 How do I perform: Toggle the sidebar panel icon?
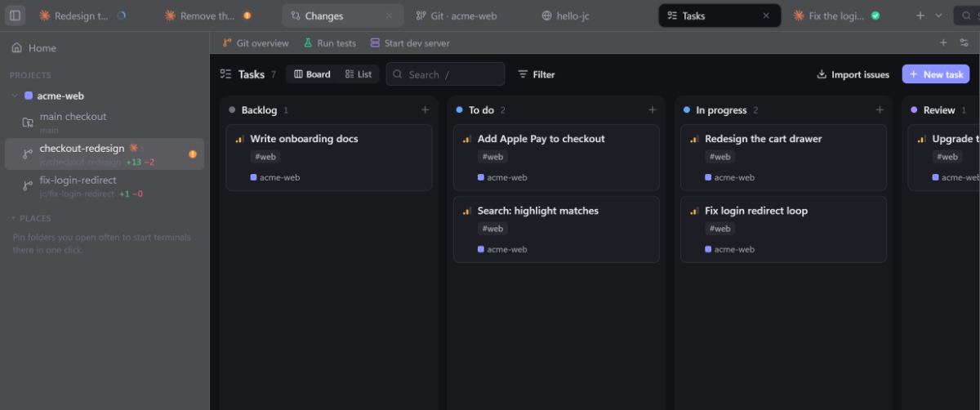(16, 16)
